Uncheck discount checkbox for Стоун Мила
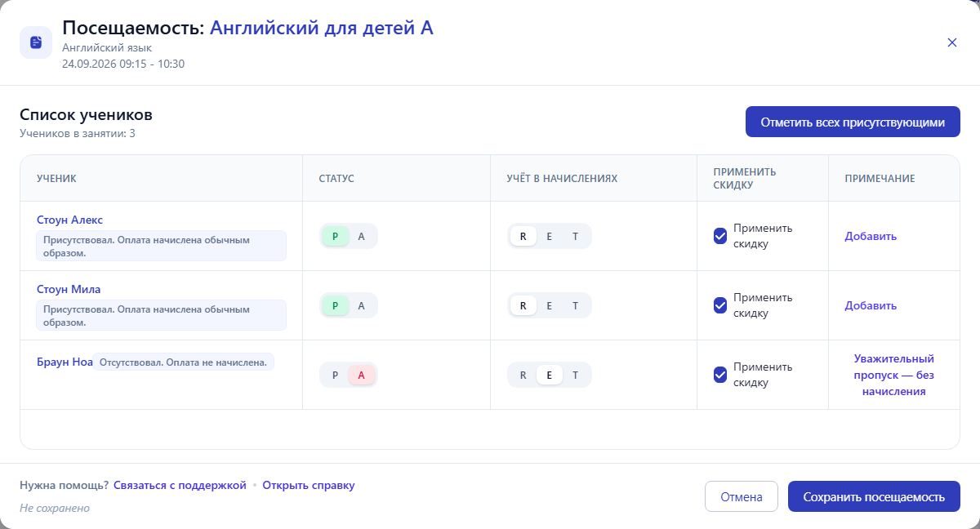 [720, 305]
